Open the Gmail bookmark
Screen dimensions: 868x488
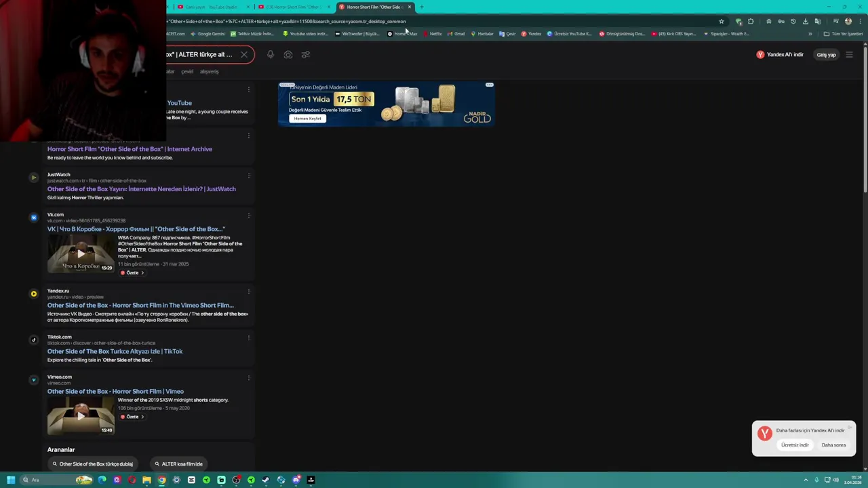(x=457, y=34)
